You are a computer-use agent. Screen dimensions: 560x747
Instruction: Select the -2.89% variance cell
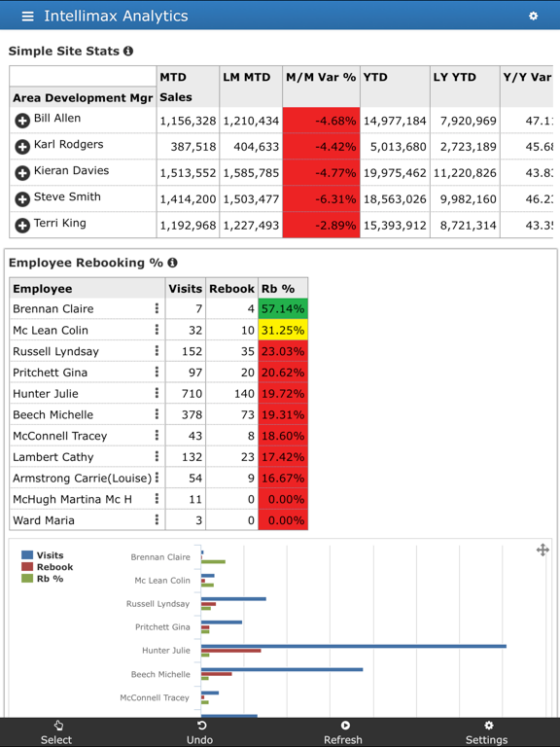tap(321, 226)
